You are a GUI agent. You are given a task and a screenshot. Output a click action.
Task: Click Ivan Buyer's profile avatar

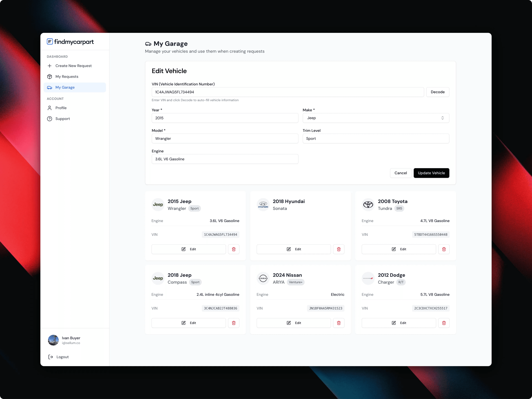[x=53, y=340]
